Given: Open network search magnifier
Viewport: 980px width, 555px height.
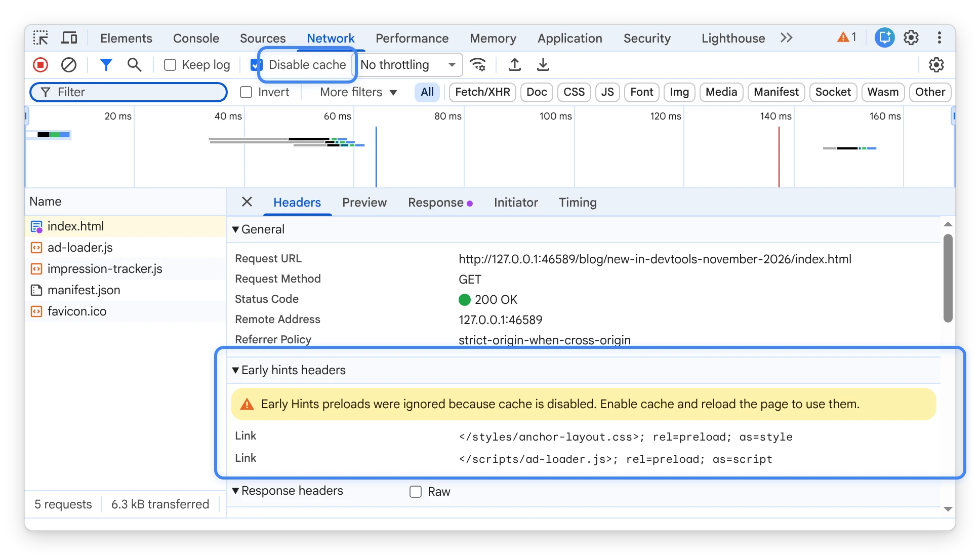Looking at the screenshot, I should (134, 65).
